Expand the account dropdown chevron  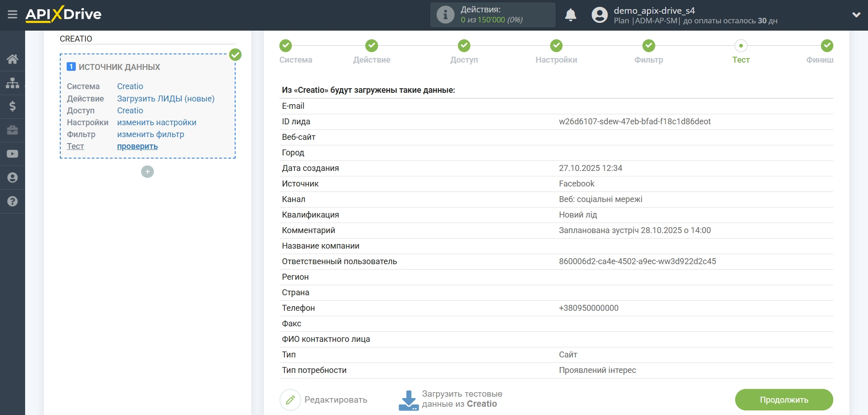pos(856,15)
